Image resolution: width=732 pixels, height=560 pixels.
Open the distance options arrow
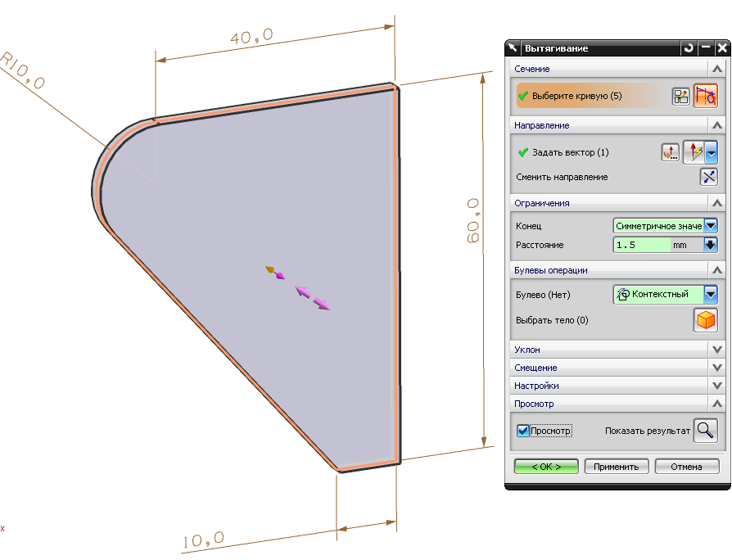click(710, 245)
